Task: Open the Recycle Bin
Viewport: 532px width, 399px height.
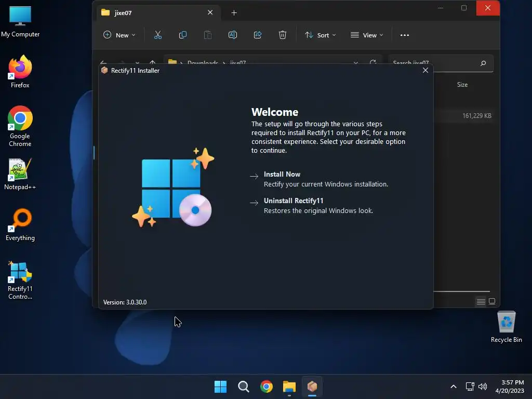Action: pyautogui.click(x=506, y=327)
